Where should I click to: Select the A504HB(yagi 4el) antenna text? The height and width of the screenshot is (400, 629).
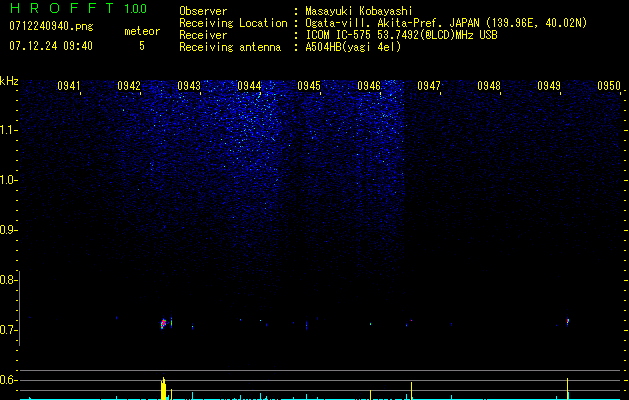point(353,47)
